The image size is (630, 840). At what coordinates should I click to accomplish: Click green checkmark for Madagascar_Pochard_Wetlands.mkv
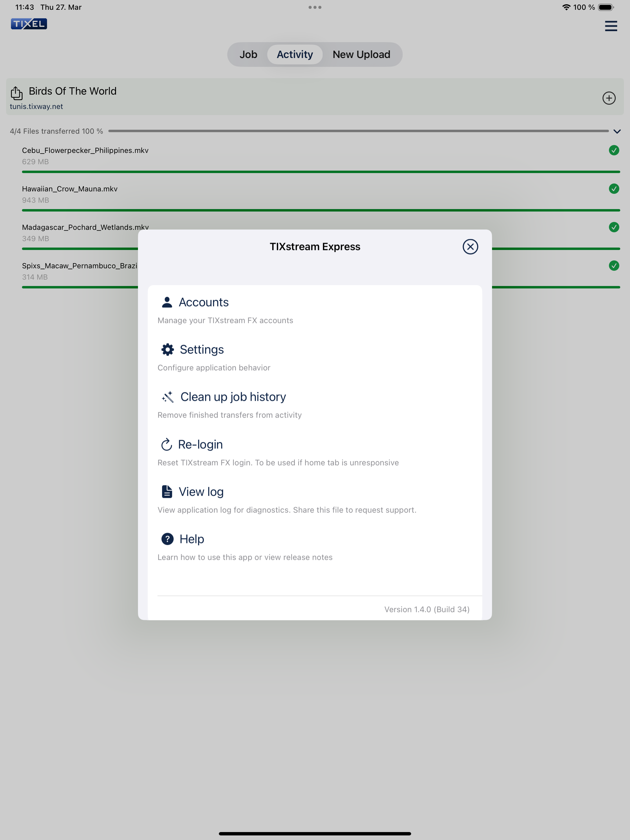[614, 227]
